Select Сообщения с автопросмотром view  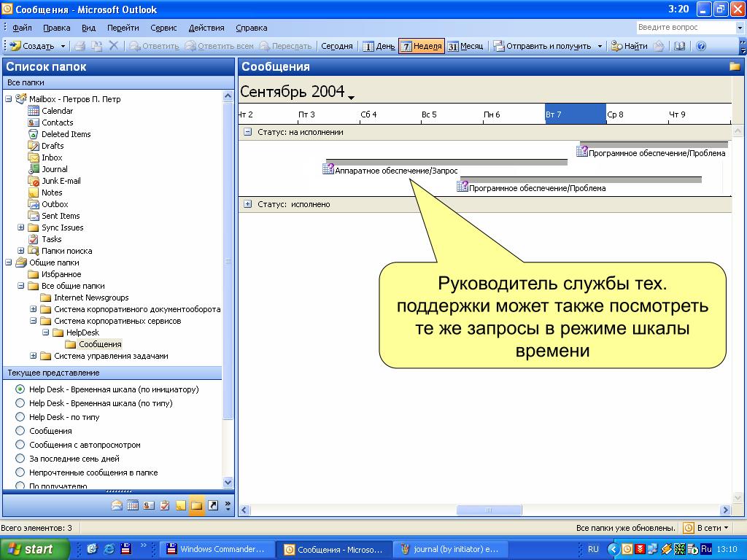20,445
